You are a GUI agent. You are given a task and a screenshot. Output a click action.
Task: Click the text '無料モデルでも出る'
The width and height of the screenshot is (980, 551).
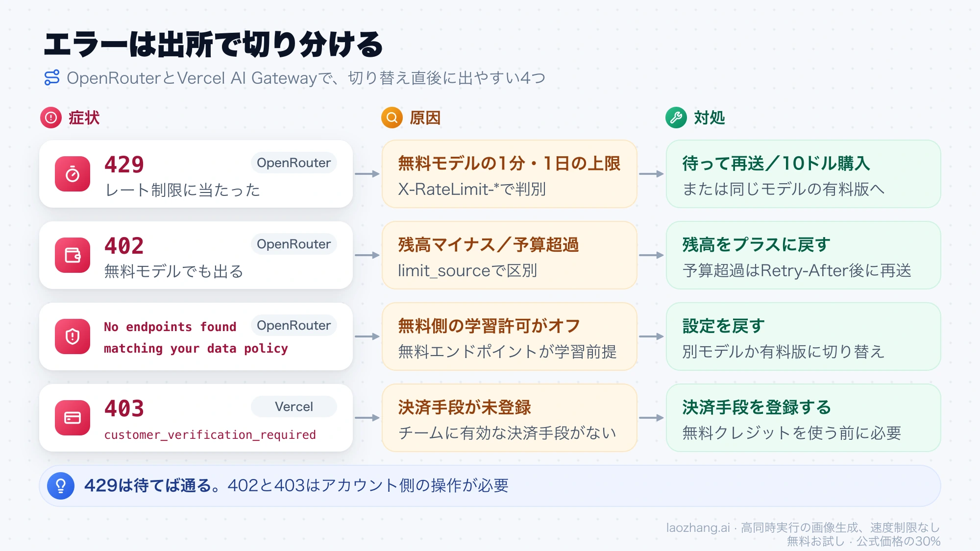click(174, 271)
